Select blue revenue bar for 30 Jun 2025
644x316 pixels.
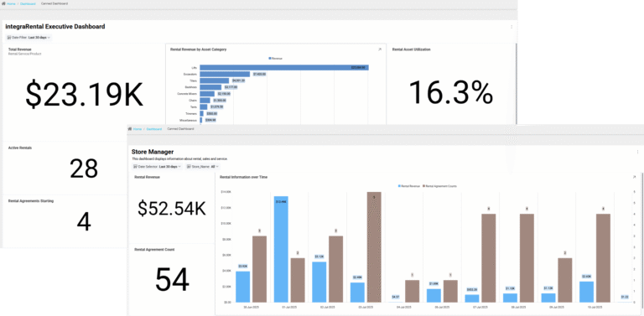click(x=242, y=287)
